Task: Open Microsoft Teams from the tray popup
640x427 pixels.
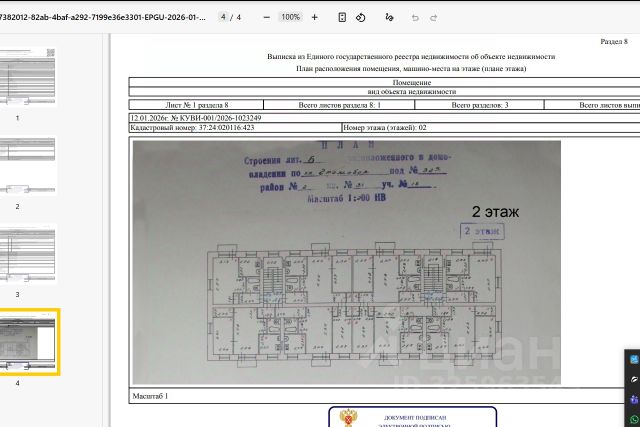Action: 634,399
